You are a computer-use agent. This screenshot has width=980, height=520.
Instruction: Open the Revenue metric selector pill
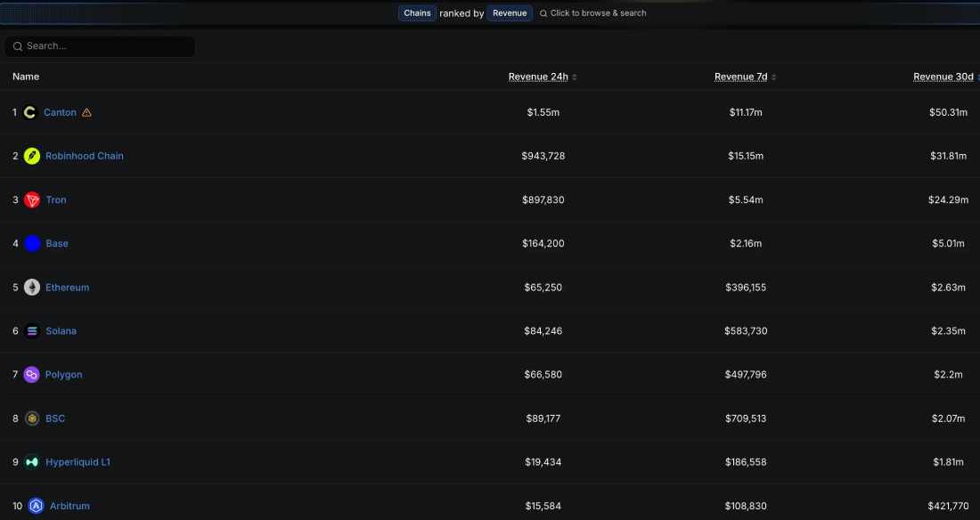tap(510, 13)
